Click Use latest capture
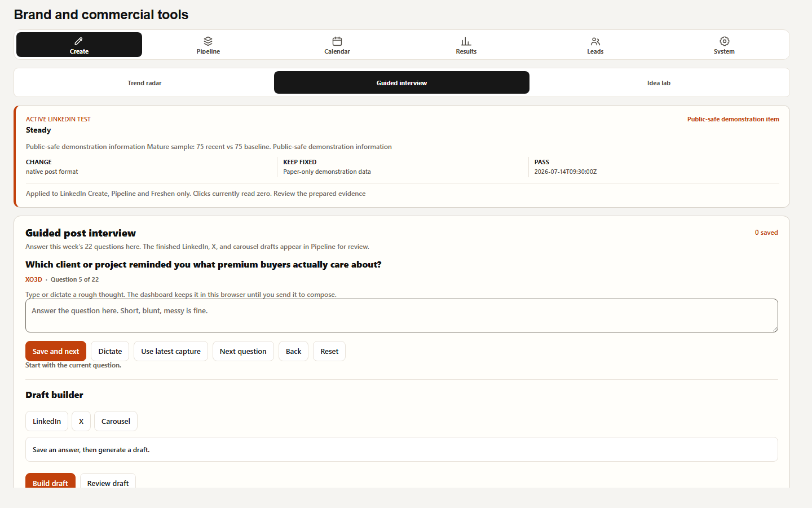The image size is (812, 508). coord(171,351)
